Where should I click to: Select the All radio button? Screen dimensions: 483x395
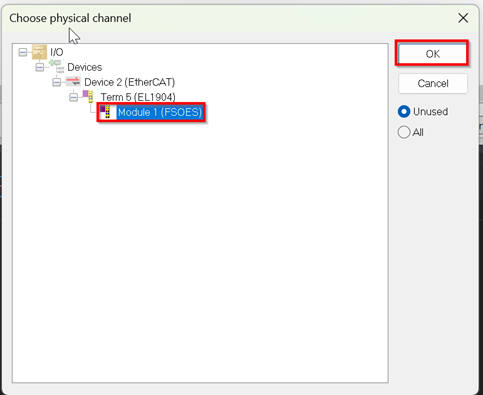[404, 132]
